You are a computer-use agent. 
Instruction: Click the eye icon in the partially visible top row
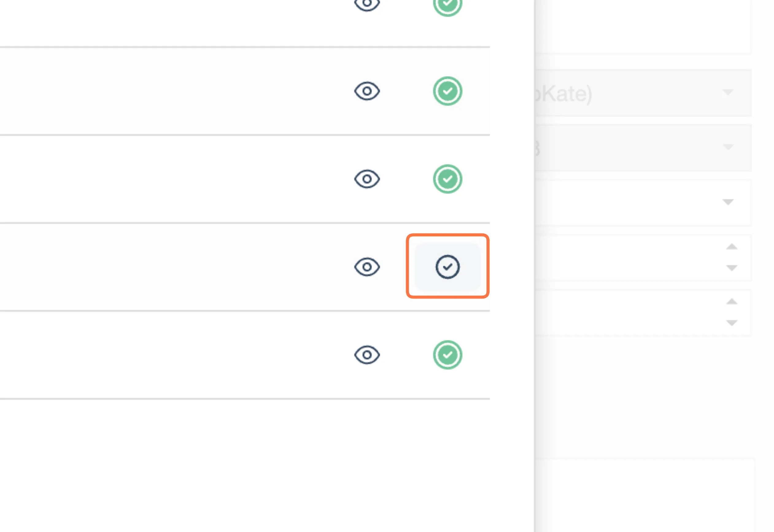[x=367, y=4]
